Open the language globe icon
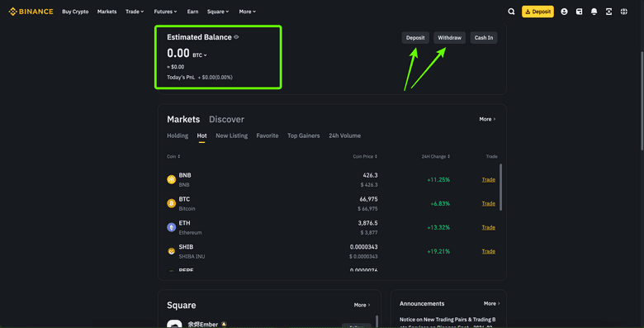 coord(624,12)
